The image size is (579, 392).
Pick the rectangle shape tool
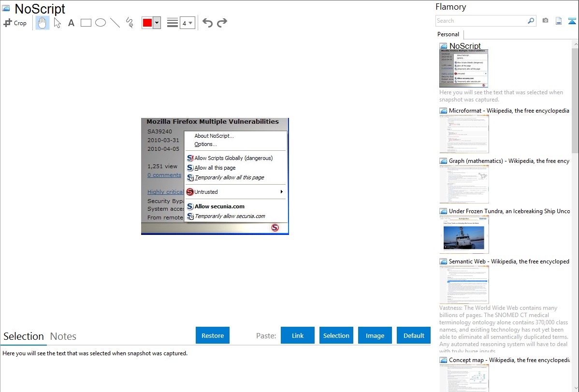(86, 23)
